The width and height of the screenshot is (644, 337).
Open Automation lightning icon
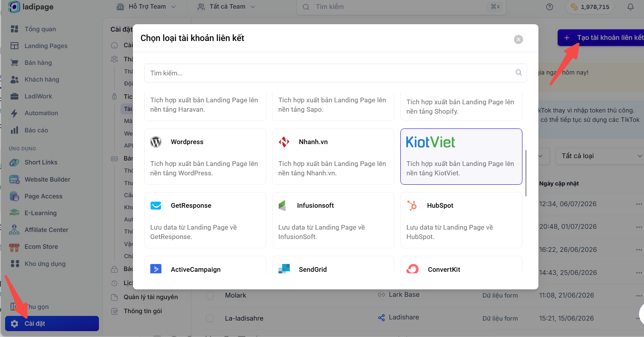click(14, 113)
